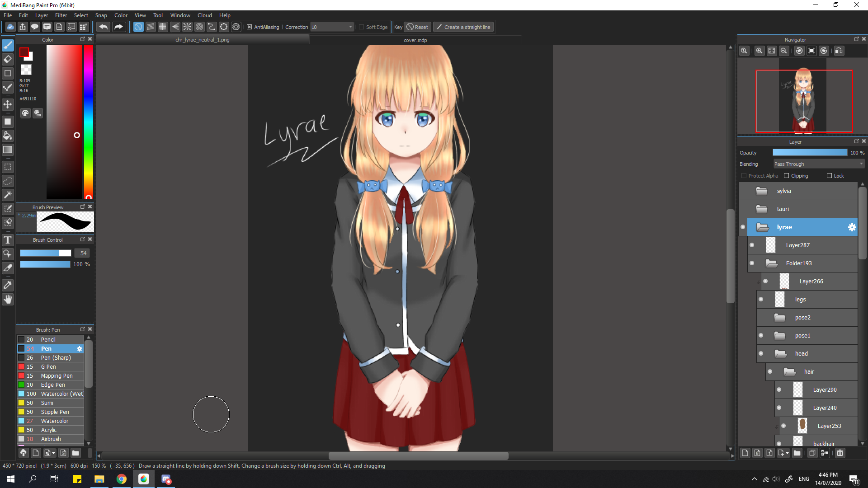Enable the circle snap icon
Viewport: 868px width, 488px height.
[x=199, y=27]
